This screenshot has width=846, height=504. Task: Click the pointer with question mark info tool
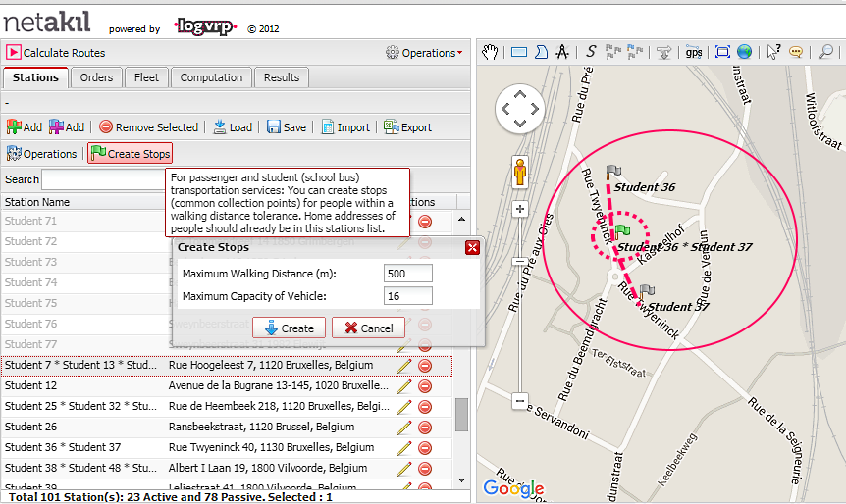(773, 52)
